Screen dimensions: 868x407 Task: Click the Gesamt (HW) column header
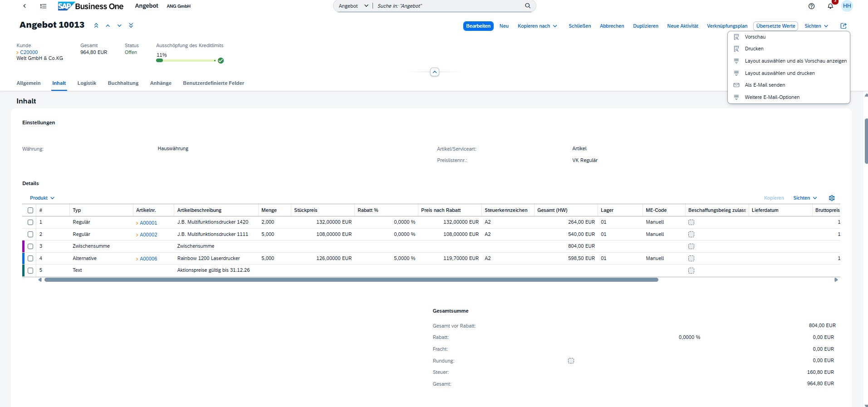566,210
